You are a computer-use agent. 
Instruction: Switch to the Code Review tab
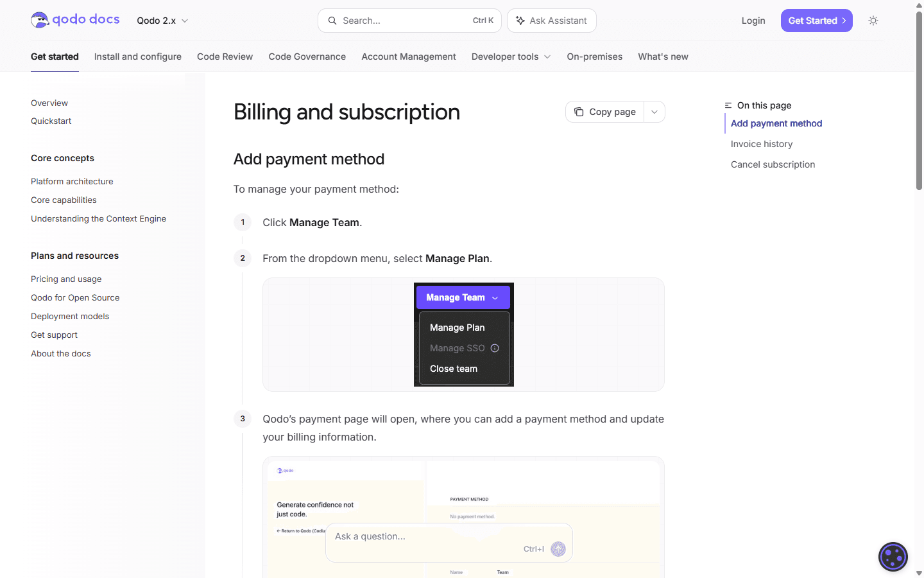(225, 57)
